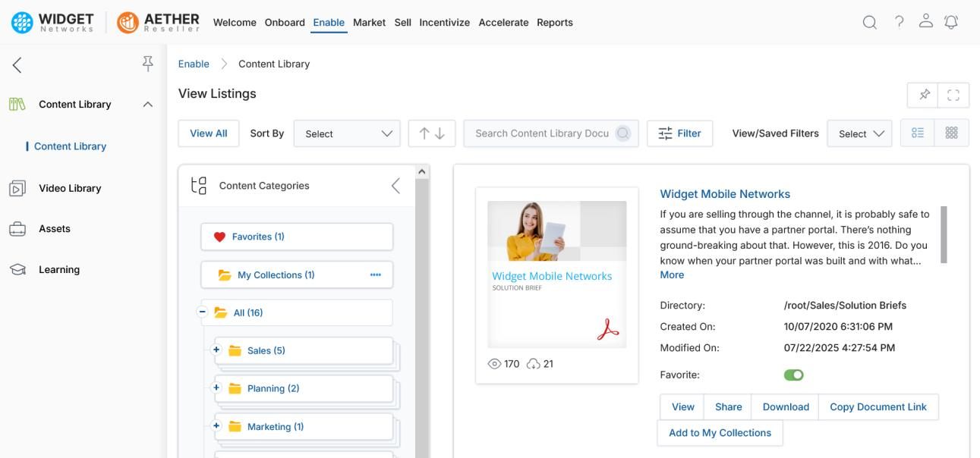The width and height of the screenshot is (980, 458).
Task: Select Content Library sub-item in sidebar
Action: 70,146
